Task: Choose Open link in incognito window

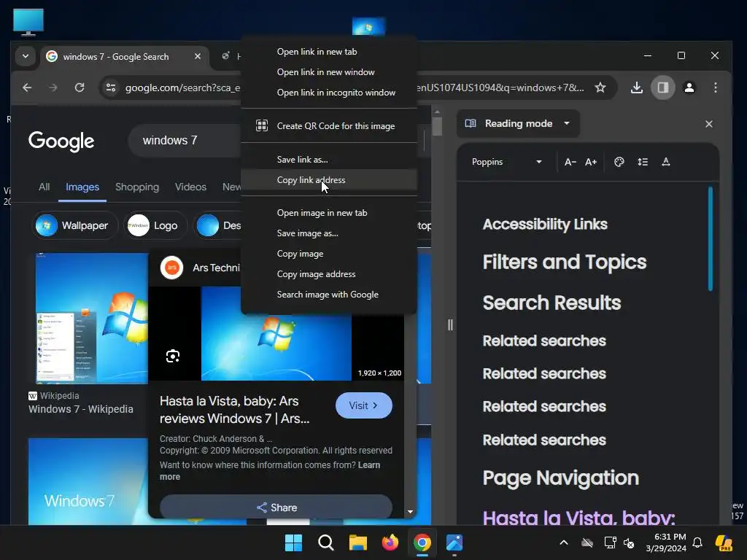Action: click(329, 93)
